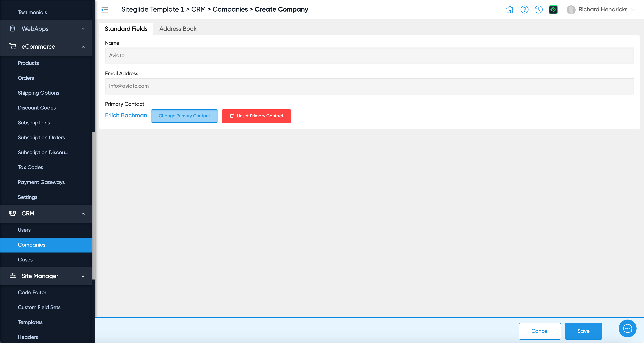Collapse the Site Manager section chevron

point(83,276)
